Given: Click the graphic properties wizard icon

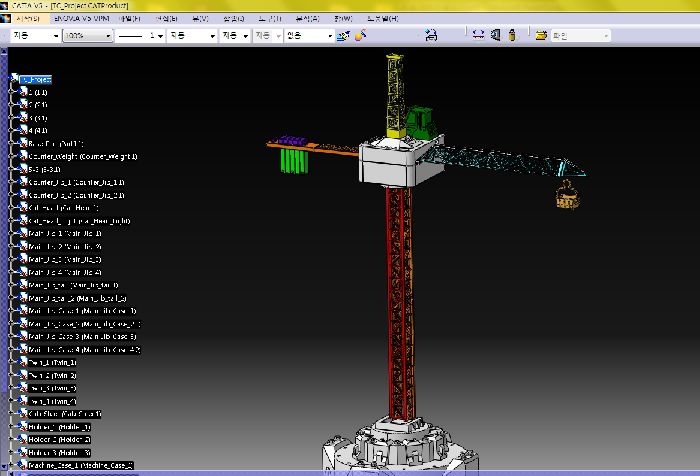Looking at the screenshot, I should 344,35.
